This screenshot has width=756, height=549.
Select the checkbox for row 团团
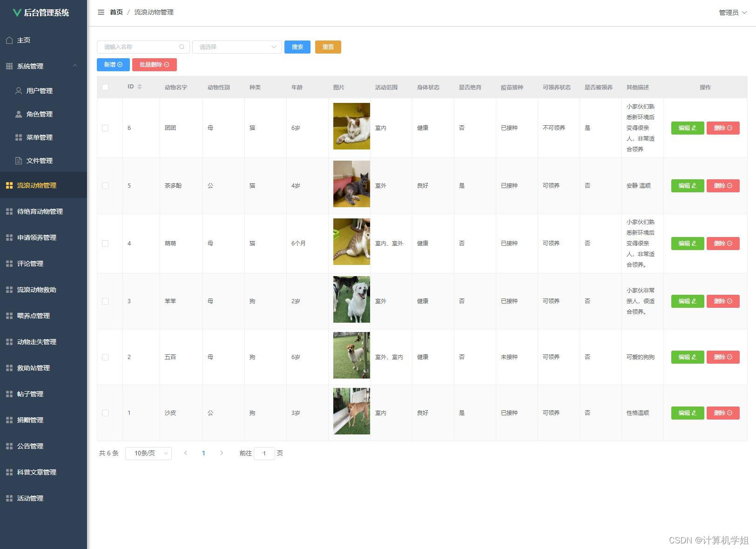coord(105,128)
